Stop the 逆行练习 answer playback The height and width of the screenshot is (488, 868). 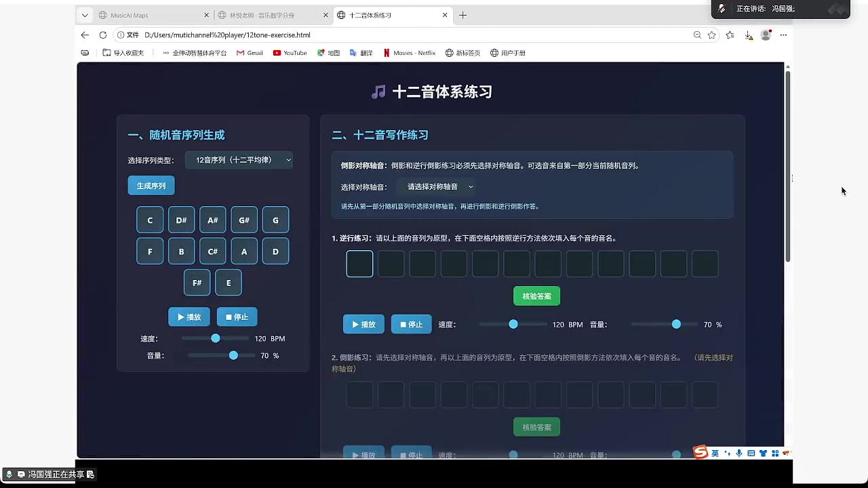click(x=411, y=325)
